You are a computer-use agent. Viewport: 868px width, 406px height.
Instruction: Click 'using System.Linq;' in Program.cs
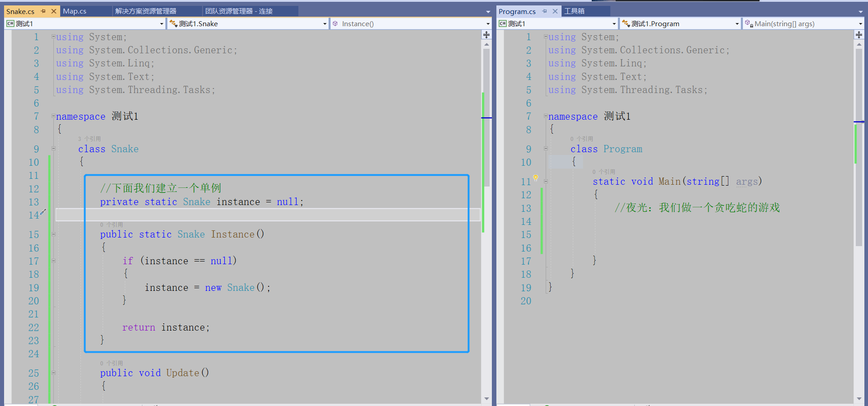597,63
